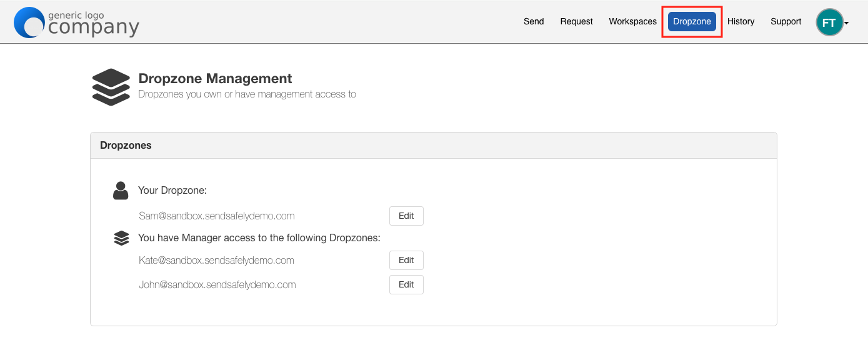Screen dimensions: 868x360
Task: Open the History page
Action: pos(741,21)
